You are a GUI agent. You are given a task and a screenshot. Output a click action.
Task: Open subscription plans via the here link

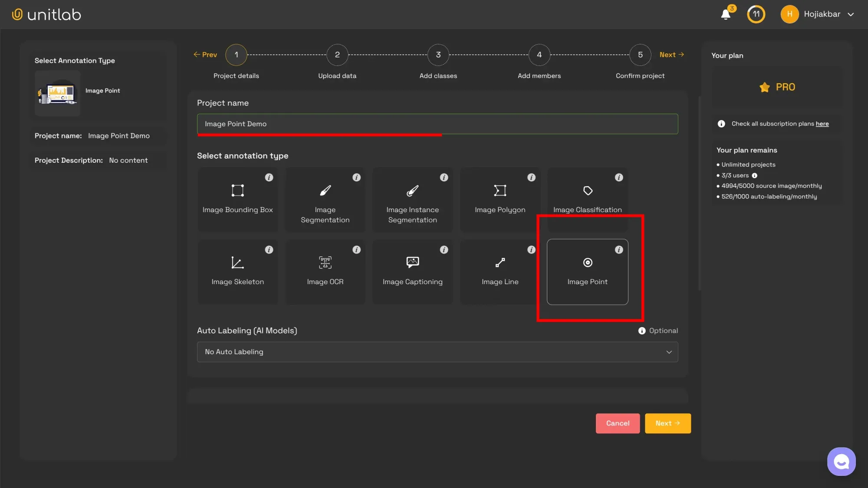pyautogui.click(x=822, y=124)
